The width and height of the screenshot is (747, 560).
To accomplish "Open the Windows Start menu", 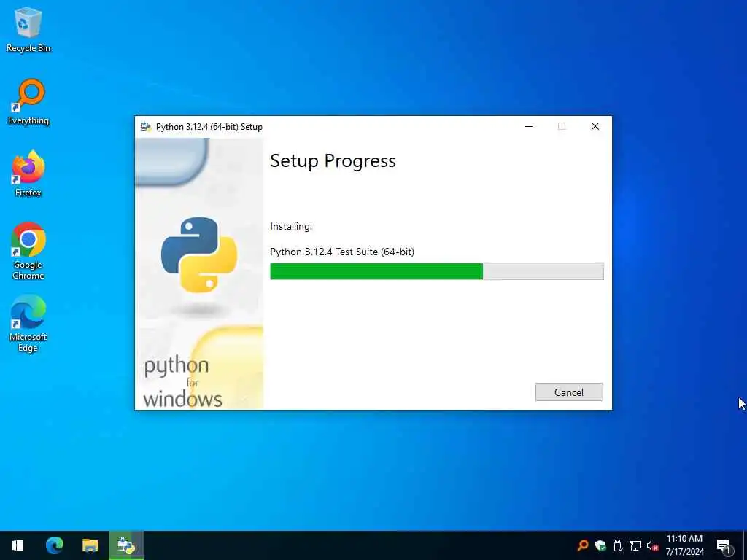I will click(x=18, y=545).
